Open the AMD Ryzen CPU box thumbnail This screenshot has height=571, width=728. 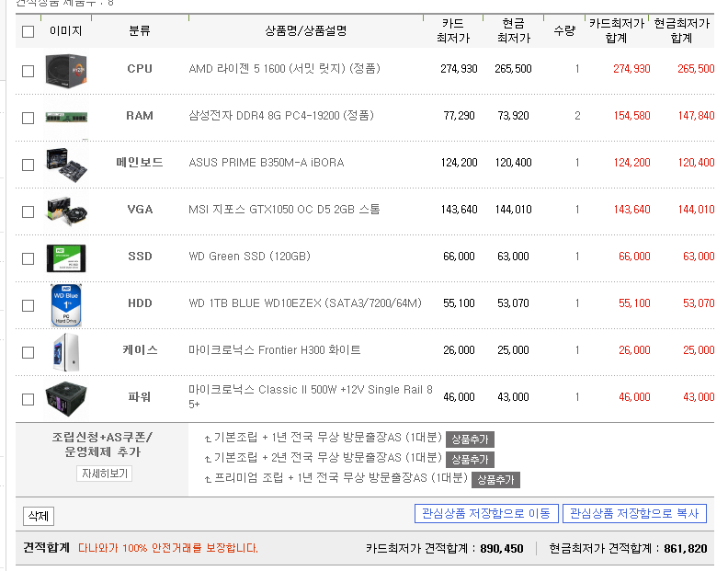[66, 71]
